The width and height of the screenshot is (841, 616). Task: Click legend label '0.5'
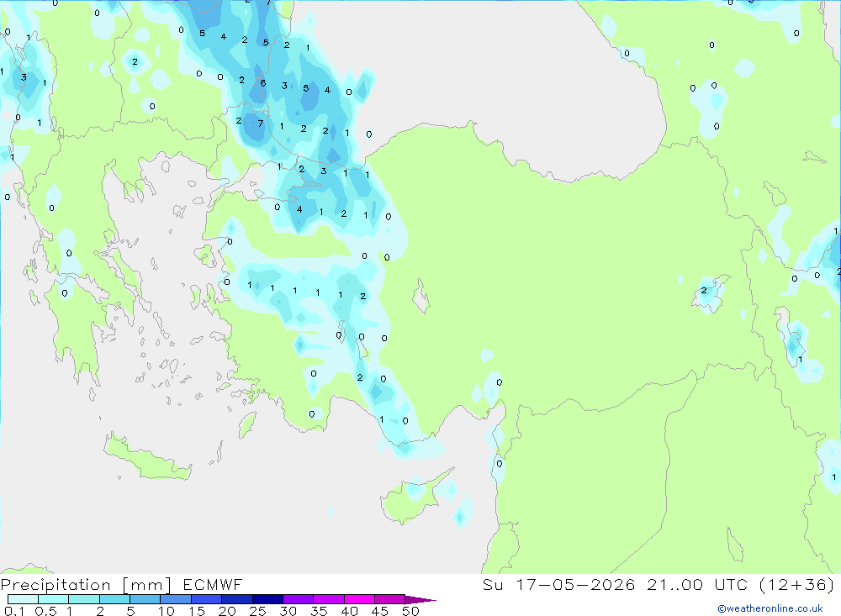point(45,611)
